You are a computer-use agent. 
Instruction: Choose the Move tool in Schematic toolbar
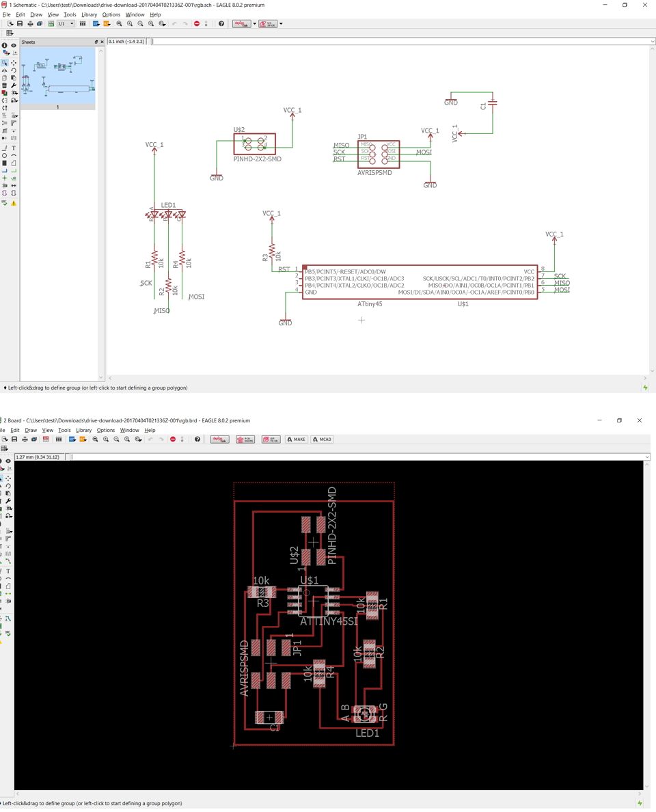14,63
